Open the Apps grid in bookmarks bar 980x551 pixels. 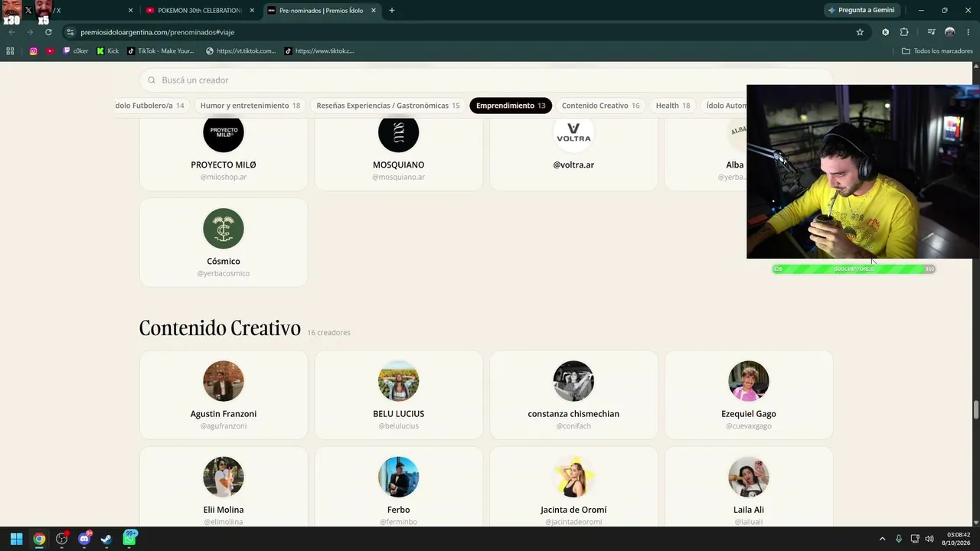click(x=10, y=51)
